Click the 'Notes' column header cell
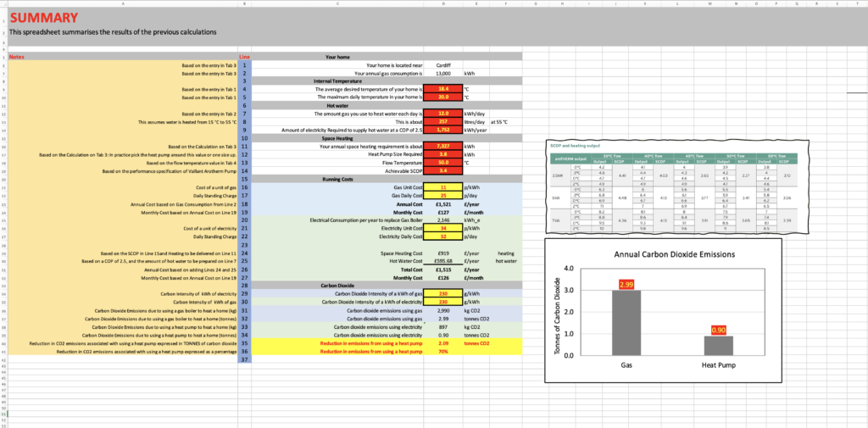The width and height of the screenshot is (868, 428). tap(122, 57)
